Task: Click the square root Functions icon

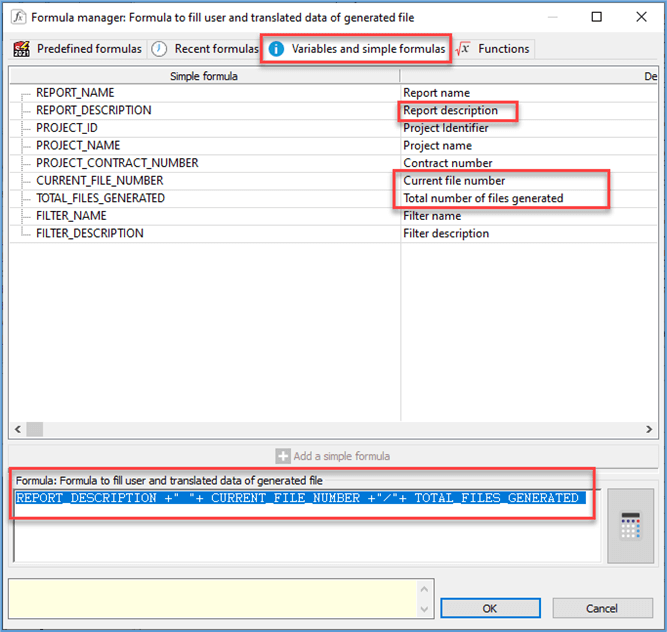Action: tap(462, 49)
